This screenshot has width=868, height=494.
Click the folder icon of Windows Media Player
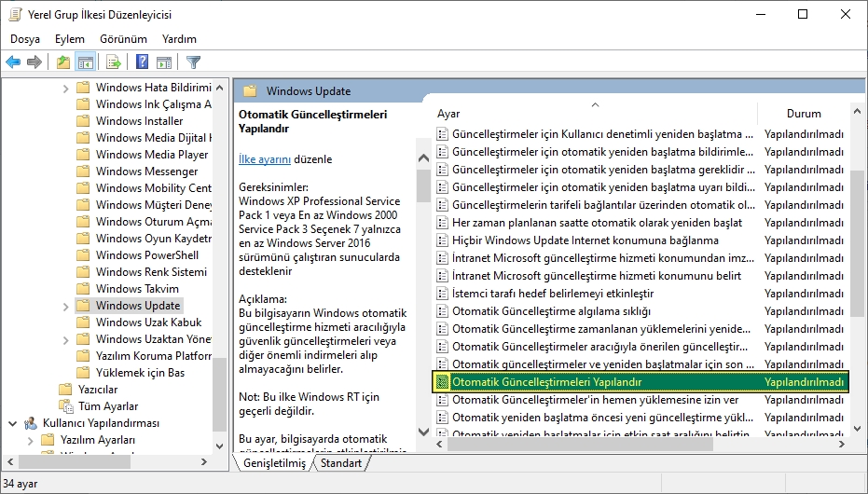[x=83, y=155]
